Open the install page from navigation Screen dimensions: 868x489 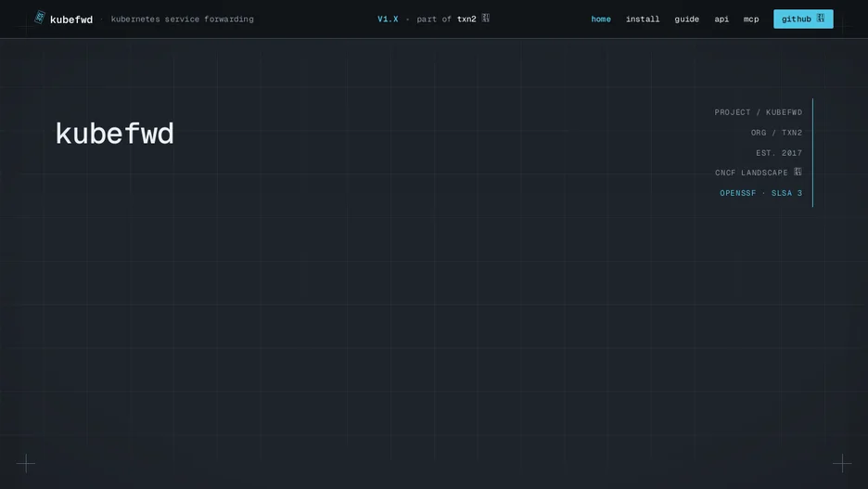coord(642,19)
